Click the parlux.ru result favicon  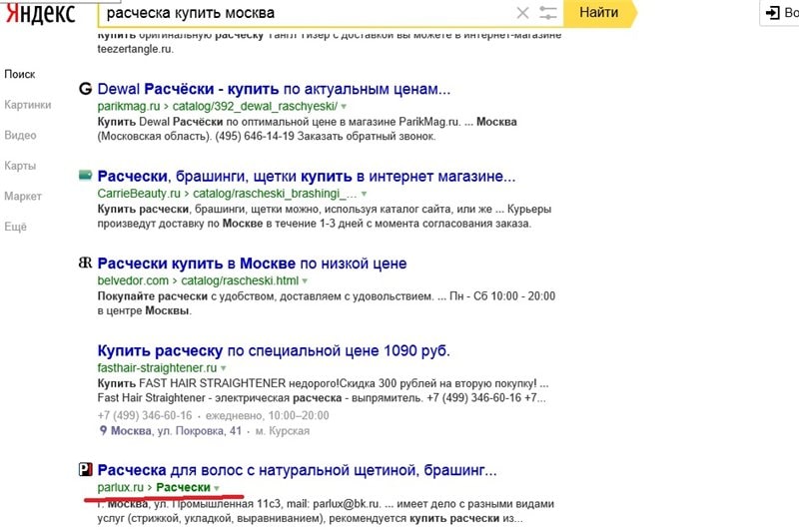[x=85, y=469]
